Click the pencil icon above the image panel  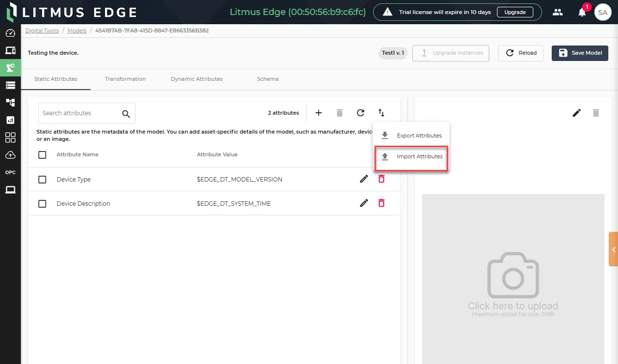[x=576, y=113]
